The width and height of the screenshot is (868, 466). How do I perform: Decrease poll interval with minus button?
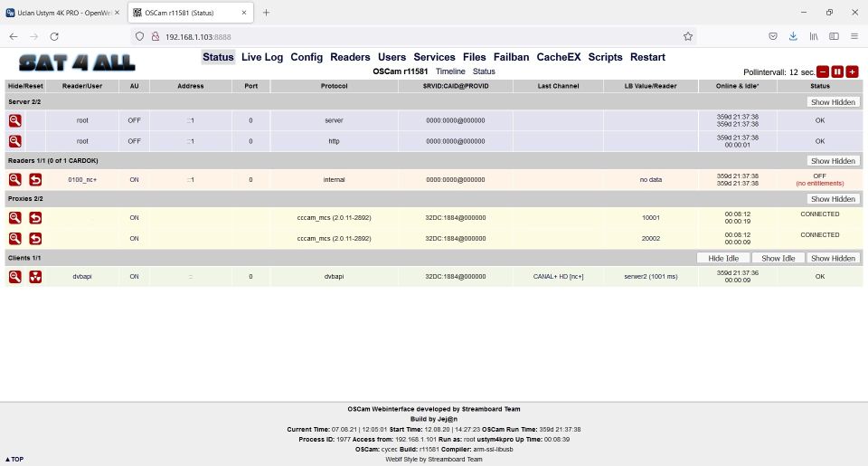click(x=823, y=71)
